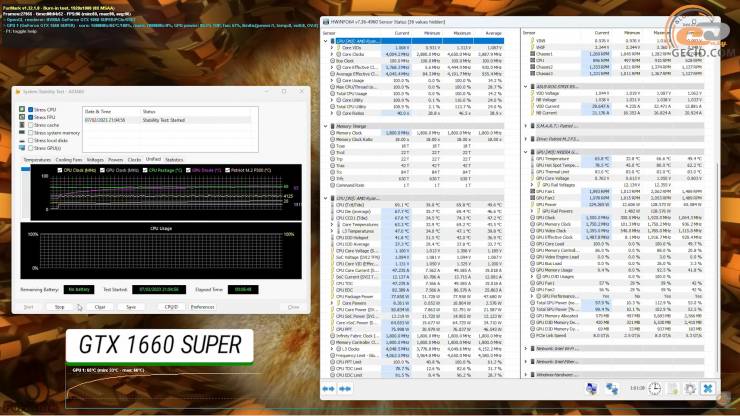Toggle the Stress FPU checkbox

(x=30, y=117)
